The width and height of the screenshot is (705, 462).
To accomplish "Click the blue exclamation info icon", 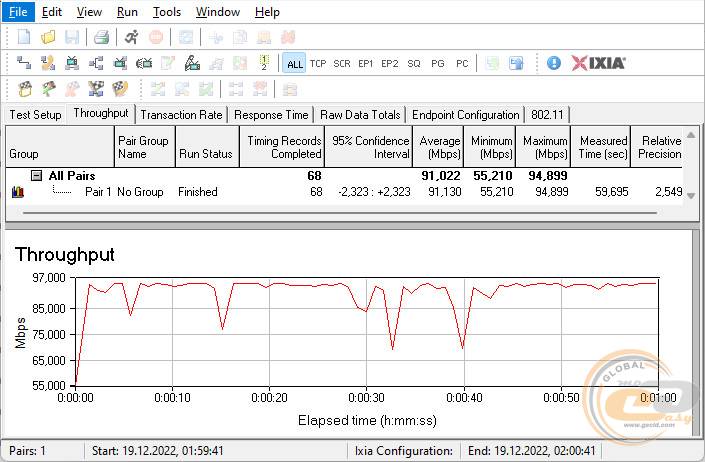I will coord(554,63).
